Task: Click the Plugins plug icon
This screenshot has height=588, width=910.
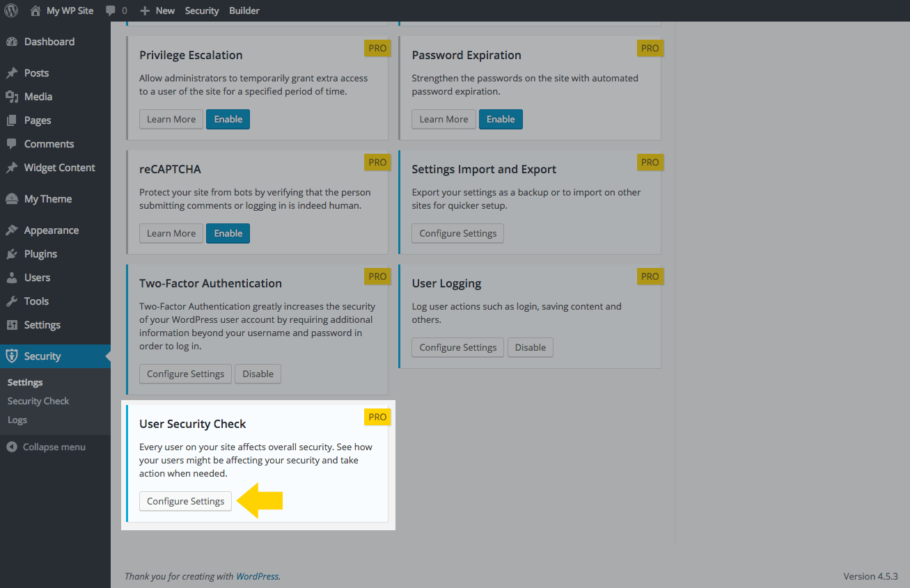Action: tap(15, 253)
